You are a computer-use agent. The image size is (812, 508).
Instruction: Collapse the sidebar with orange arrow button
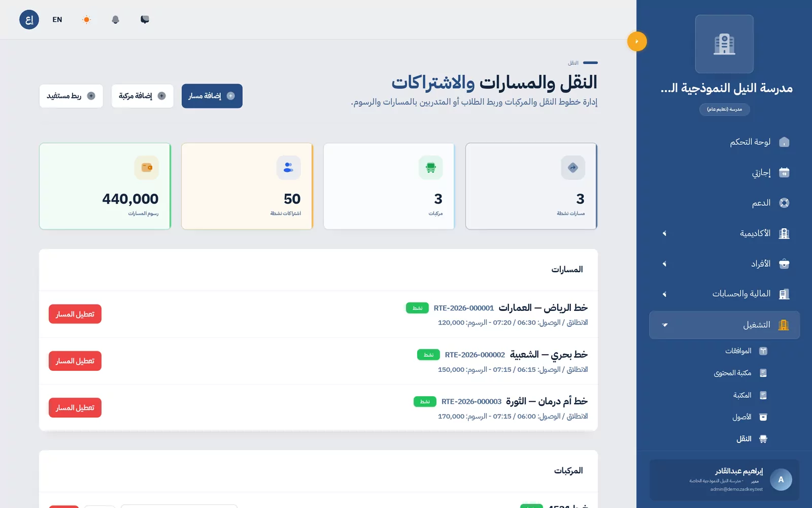637,41
